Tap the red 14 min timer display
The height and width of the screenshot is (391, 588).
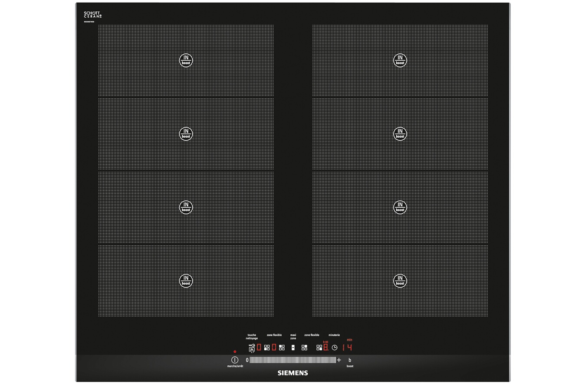pos(348,348)
